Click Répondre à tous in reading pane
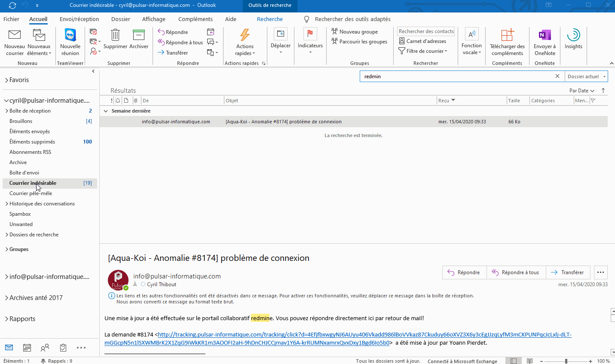The width and height of the screenshot is (615, 364). [516, 272]
